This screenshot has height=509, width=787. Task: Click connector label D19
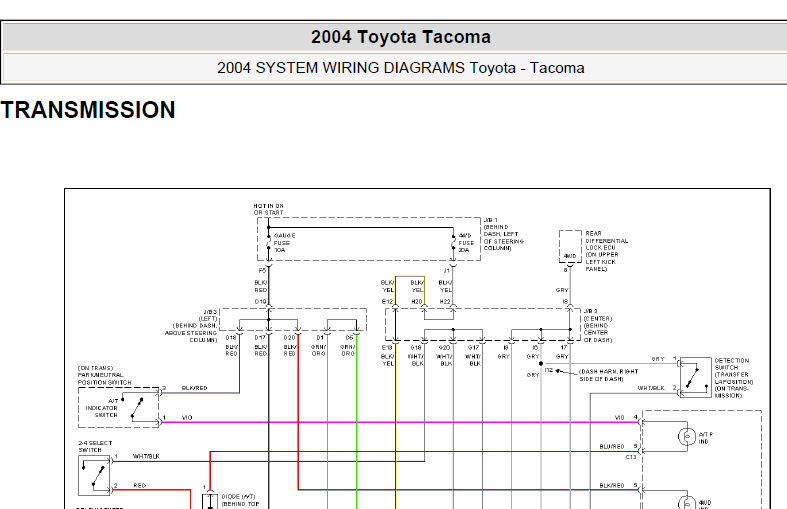[x=260, y=302]
